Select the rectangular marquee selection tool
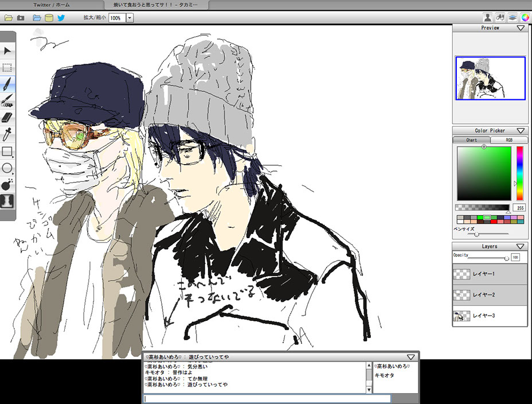 [7, 68]
